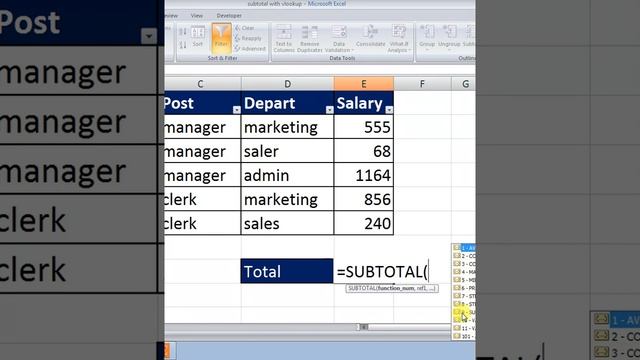Click the horizontal scrollbar thumb
Viewport: 640px width, 360px height.
click(x=363, y=327)
